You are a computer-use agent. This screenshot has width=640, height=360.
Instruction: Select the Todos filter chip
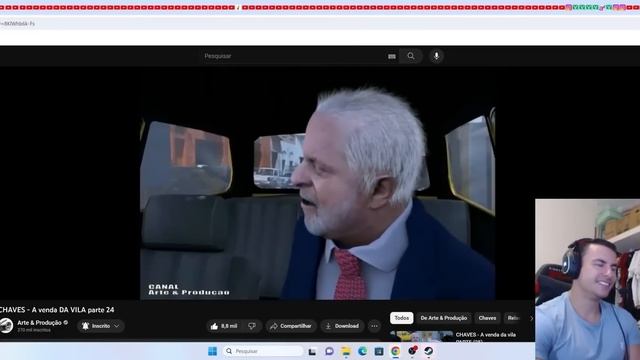(402, 318)
